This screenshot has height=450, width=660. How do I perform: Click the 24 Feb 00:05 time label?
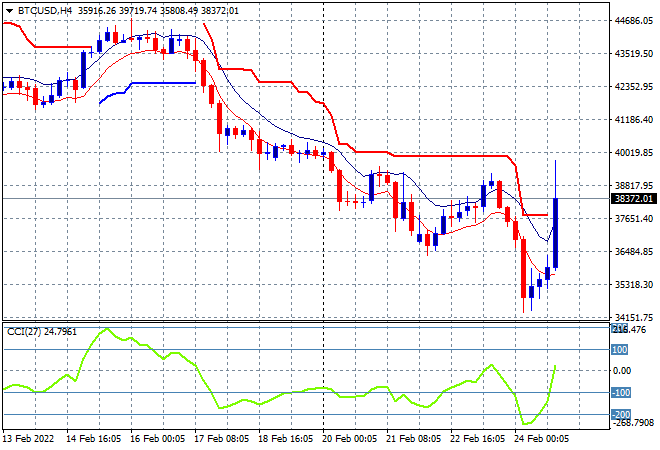(x=541, y=439)
